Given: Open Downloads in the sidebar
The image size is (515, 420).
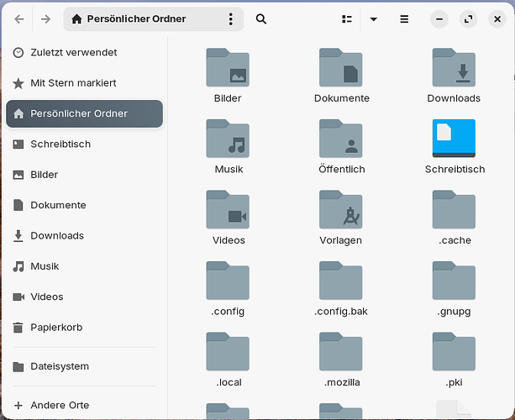Looking at the screenshot, I should [x=84, y=236].
